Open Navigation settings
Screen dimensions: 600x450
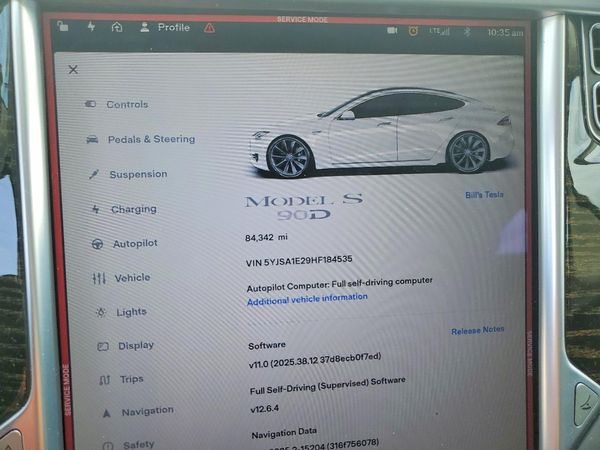(148, 411)
